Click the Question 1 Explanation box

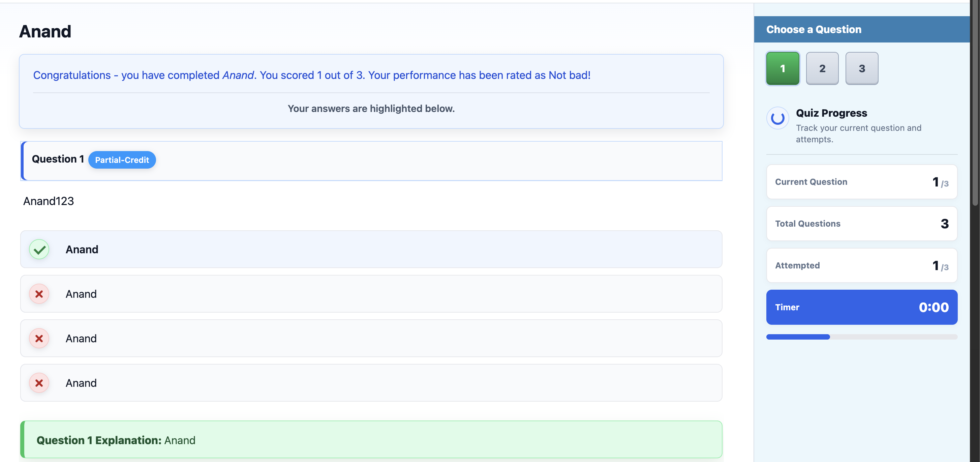pyautogui.click(x=371, y=439)
